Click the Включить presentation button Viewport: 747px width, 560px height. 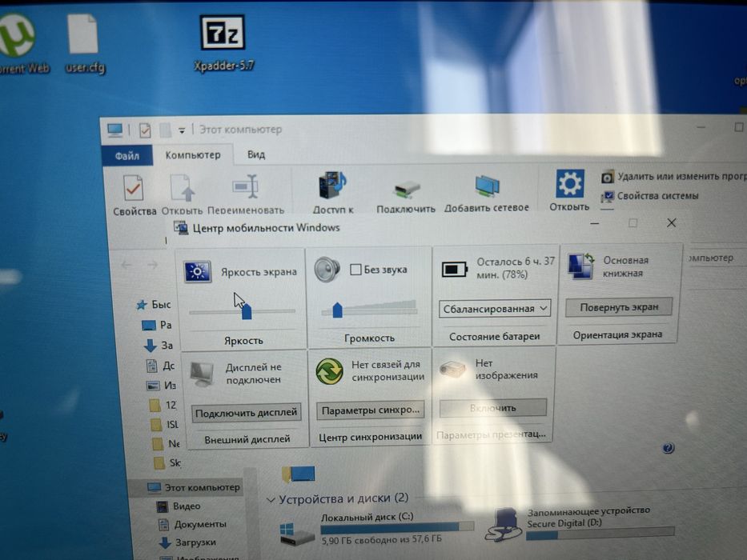tap(492, 408)
